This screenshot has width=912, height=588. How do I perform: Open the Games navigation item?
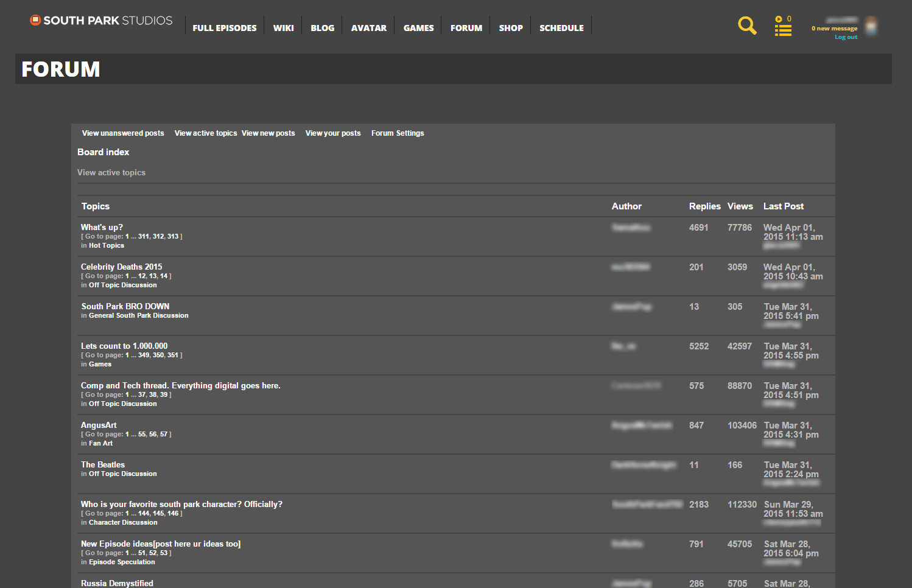click(419, 28)
